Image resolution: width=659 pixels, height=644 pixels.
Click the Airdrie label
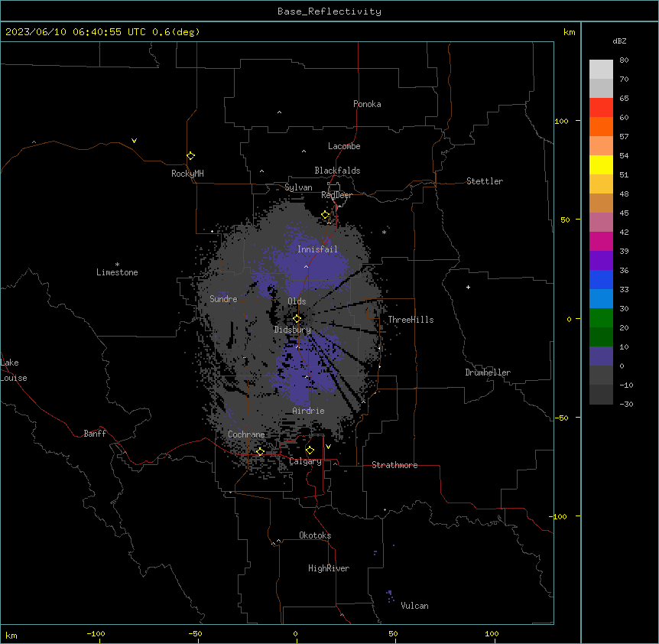(308, 411)
